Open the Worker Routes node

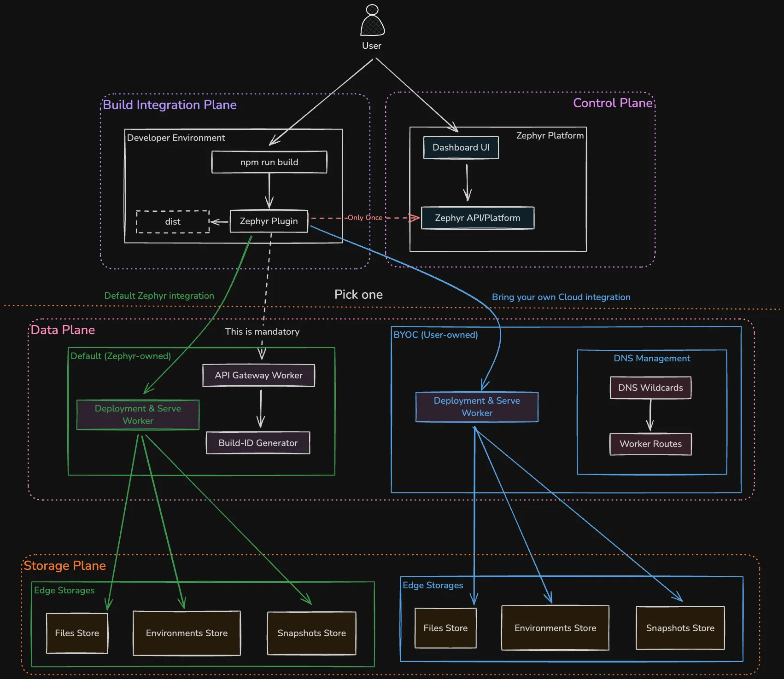point(650,444)
